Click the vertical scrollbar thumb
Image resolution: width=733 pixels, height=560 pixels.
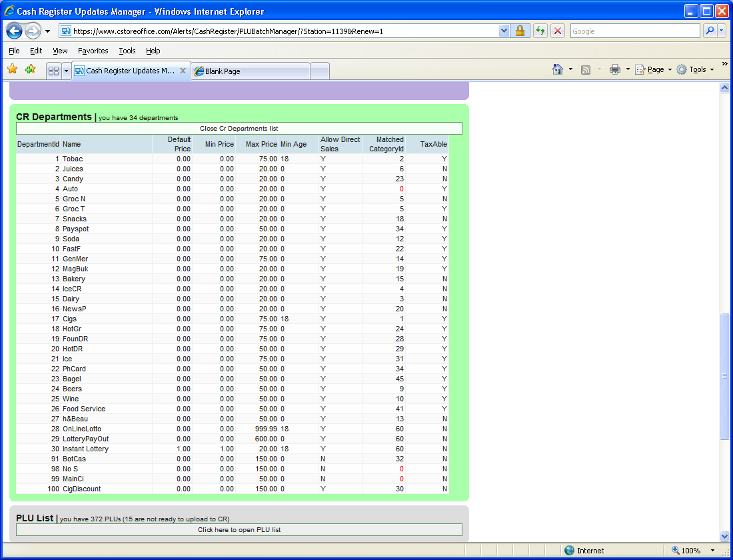point(724,377)
